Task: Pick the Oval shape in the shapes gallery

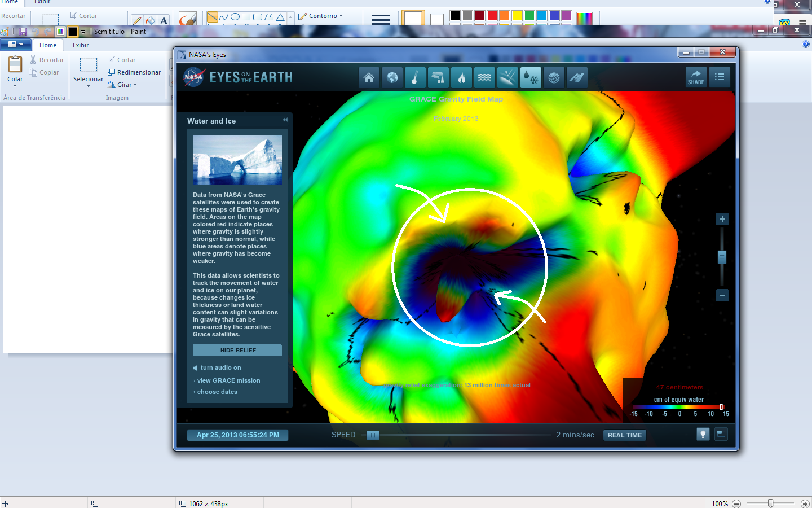Action: (x=235, y=17)
